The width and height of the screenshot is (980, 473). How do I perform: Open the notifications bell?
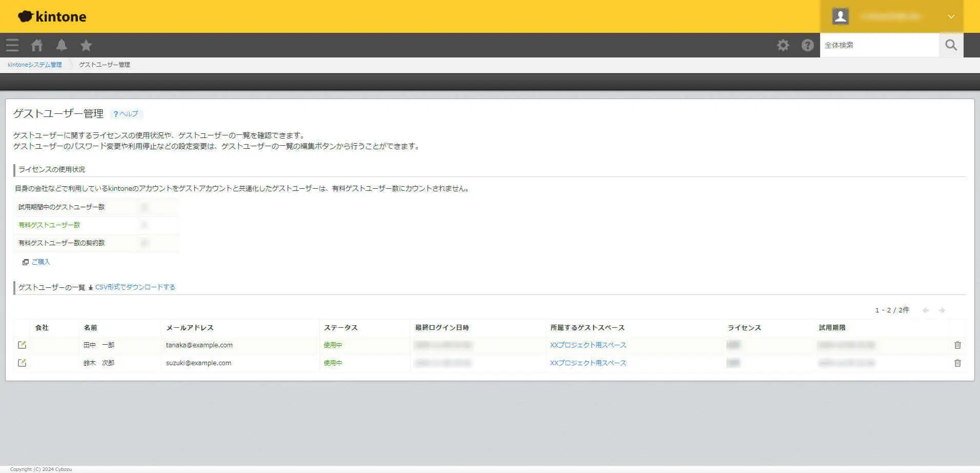[x=62, y=45]
